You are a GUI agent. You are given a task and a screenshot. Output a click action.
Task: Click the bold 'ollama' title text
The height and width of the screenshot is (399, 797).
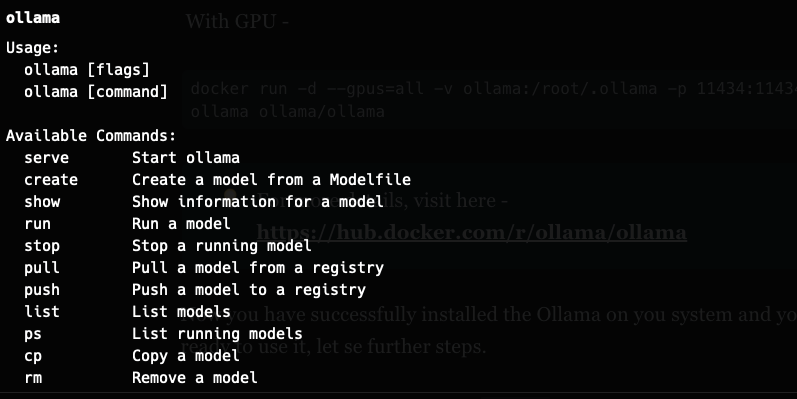click(x=33, y=18)
